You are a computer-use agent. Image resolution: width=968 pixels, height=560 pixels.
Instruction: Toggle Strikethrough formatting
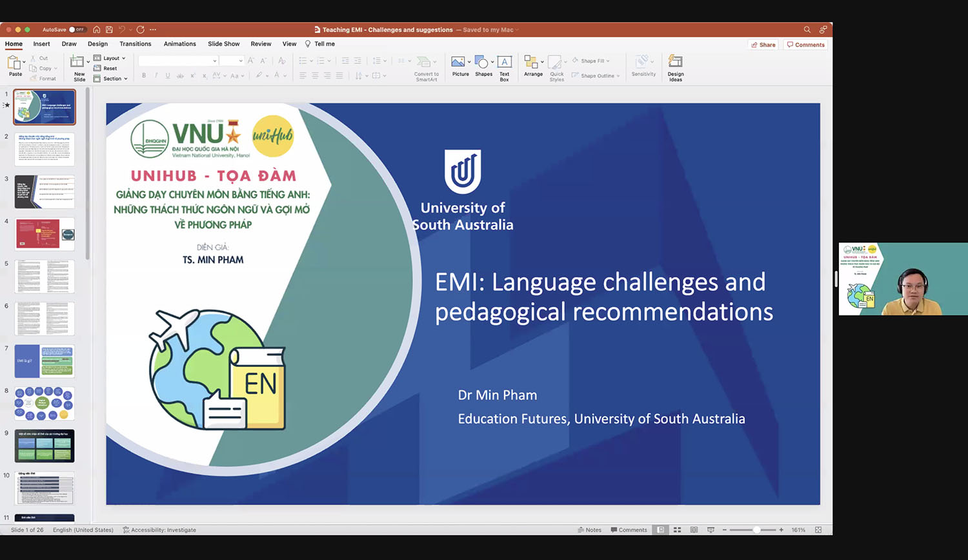click(180, 75)
